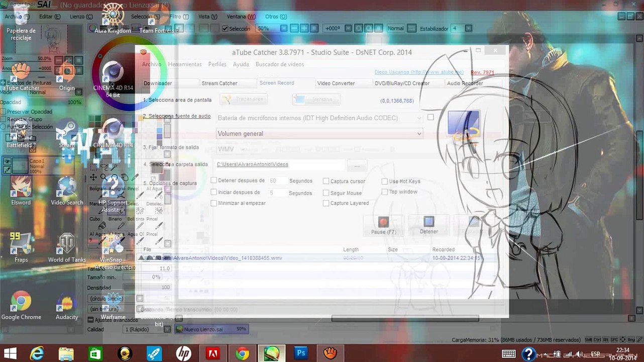This screenshot has height=362, width=644.
Task: Open File Explorer from the taskbar
Action: point(66,353)
